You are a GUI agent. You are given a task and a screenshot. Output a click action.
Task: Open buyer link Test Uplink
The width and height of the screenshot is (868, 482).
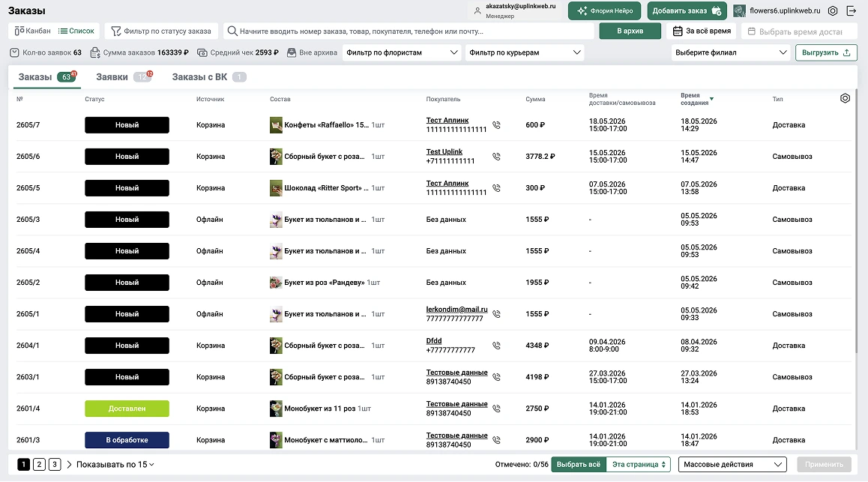point(444,151)
